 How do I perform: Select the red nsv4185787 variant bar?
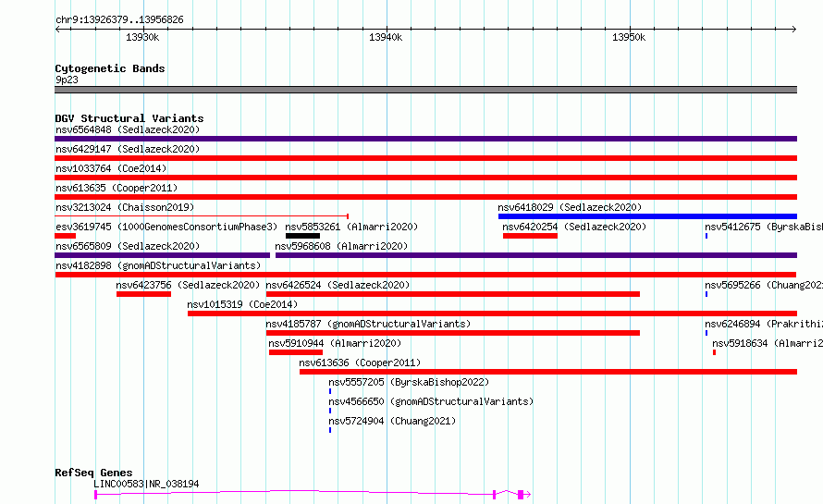[x=453, y=333]
